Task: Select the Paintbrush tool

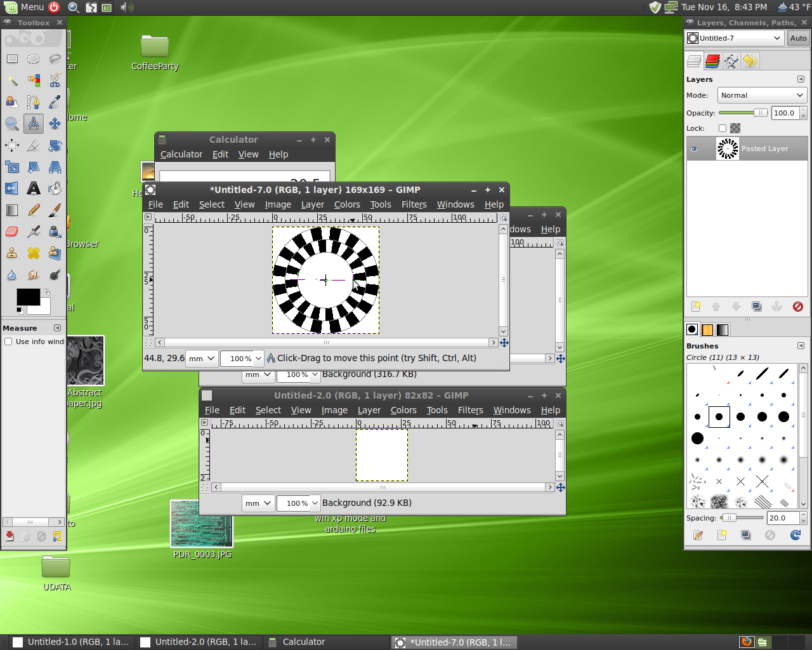Action: coord(55,209)
